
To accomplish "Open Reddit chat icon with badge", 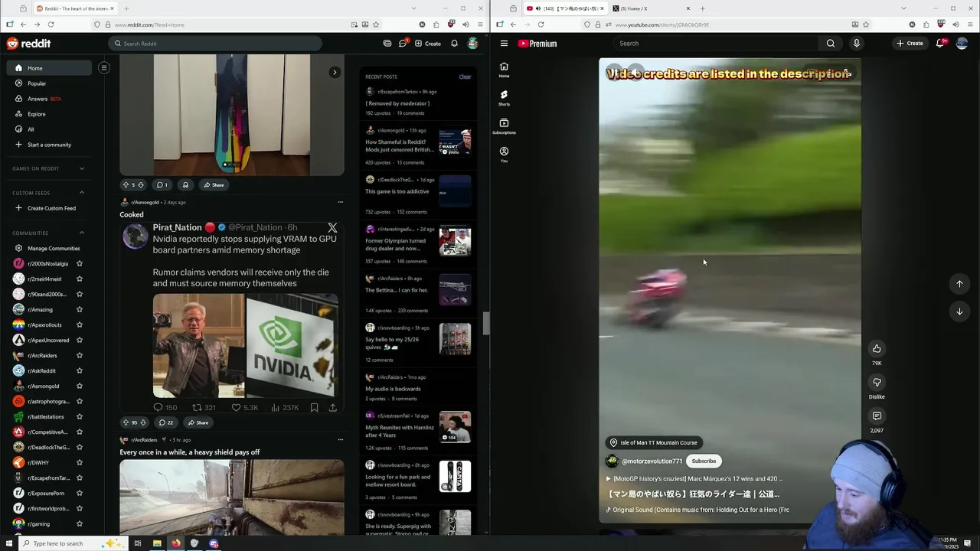I will [x=403, y=44].
